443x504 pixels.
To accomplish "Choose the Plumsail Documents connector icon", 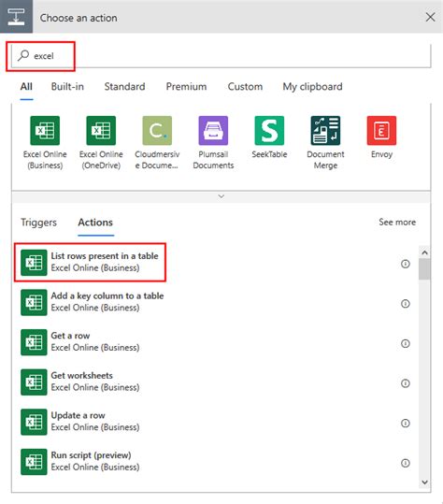I will (x=213, y=131).
